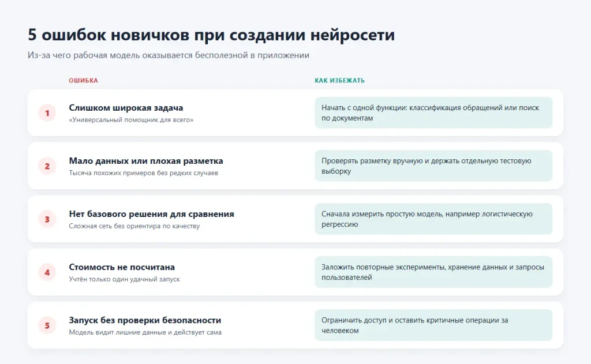Click the title "Стоимость не посчитана"
Image resolution: width=591 pixels, height=364 pixels.
click(122, 267)
